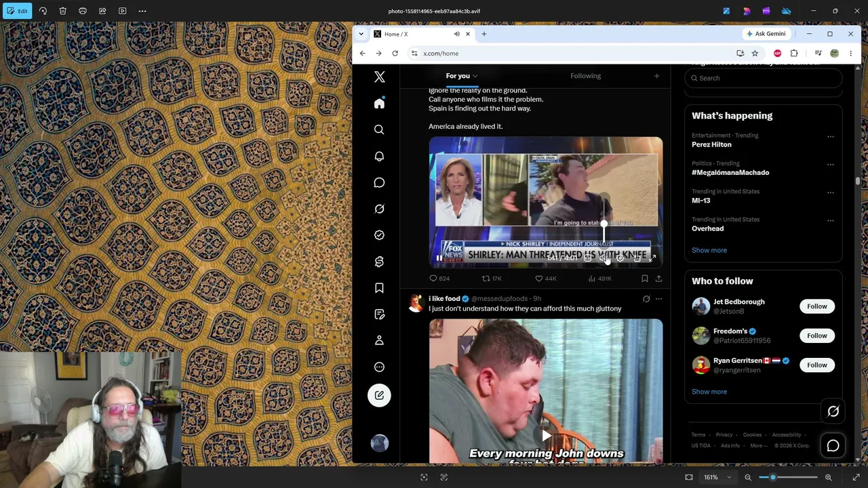Start a slideshow in the Photos viewer
Viewport: 868px width, 488px height.
click(x=122, y=11)
